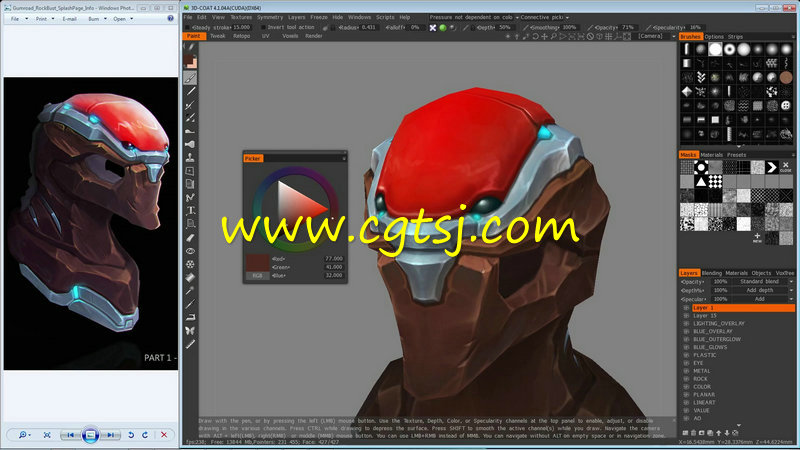Toggle visibility of BLUE_GLOWS layer
This screenshot has height=450, width=800.
tap(686, 347)
